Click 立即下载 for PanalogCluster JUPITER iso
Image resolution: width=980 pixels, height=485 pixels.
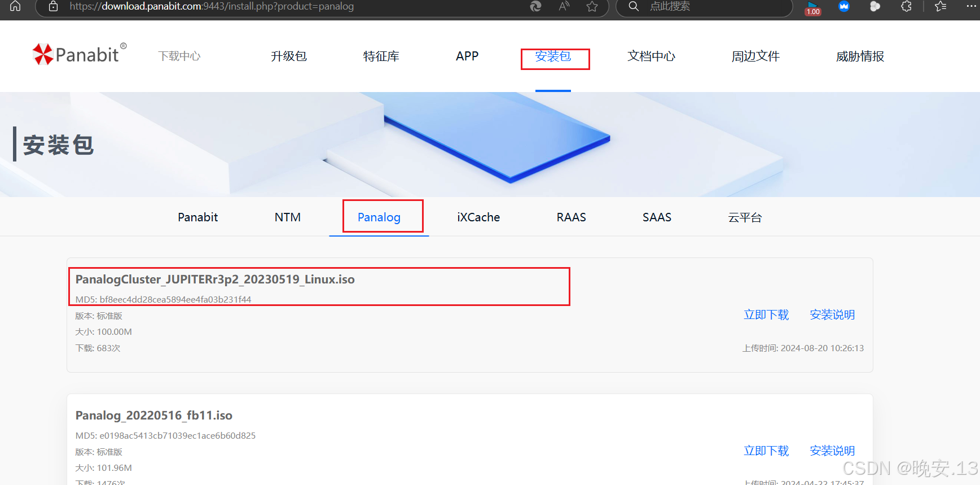[766, 314]
